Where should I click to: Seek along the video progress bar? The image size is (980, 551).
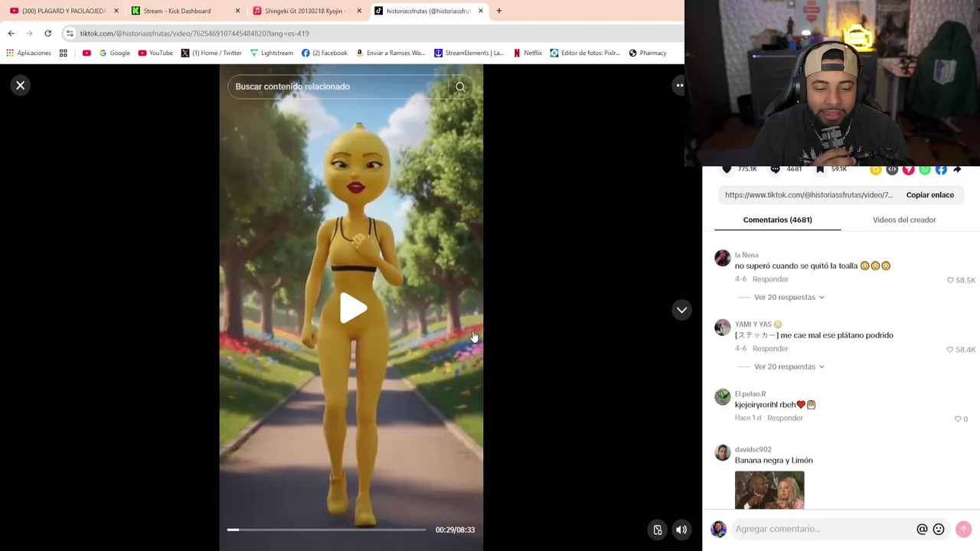pyautogui.click(x=326, y=530)
